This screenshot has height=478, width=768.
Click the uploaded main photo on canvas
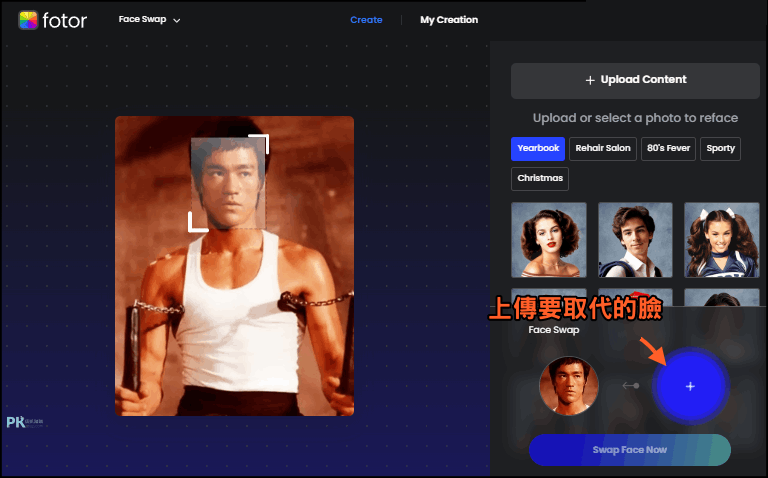[x=234, y=266]
